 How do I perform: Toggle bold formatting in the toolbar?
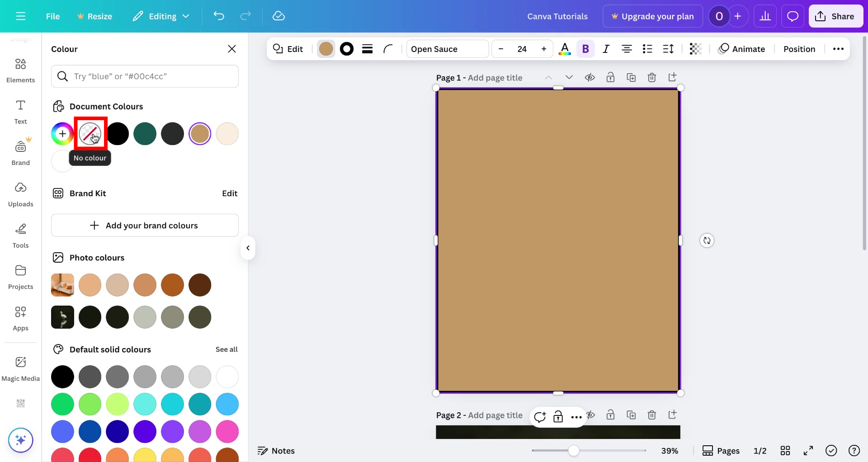pos(585,49)
